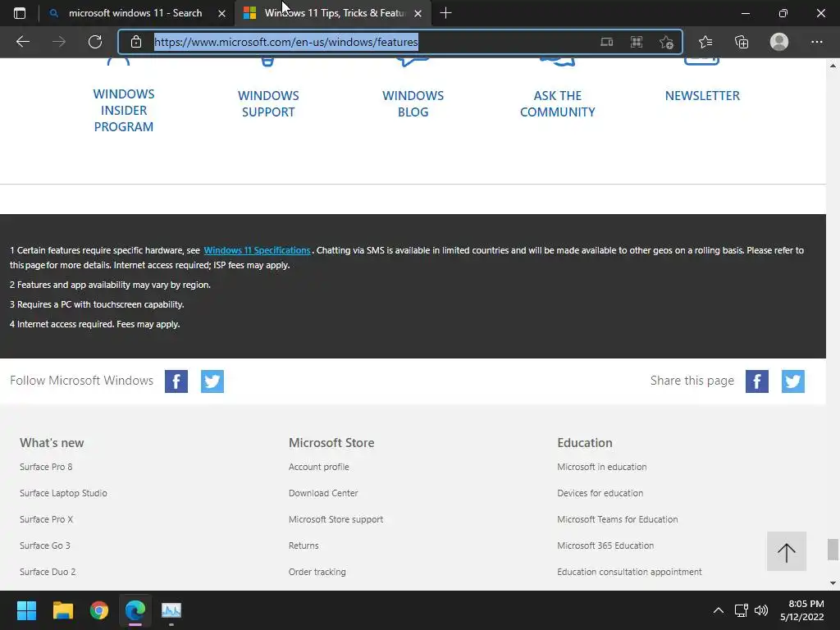
Task: Open the volume tray icon
Action: 760,610
